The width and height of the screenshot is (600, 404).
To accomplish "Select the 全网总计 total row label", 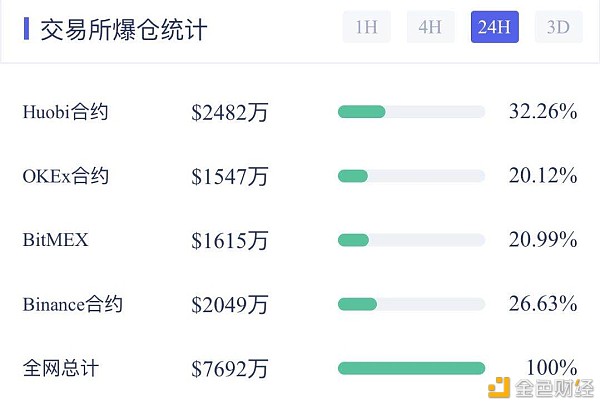I will click(60, 368).
